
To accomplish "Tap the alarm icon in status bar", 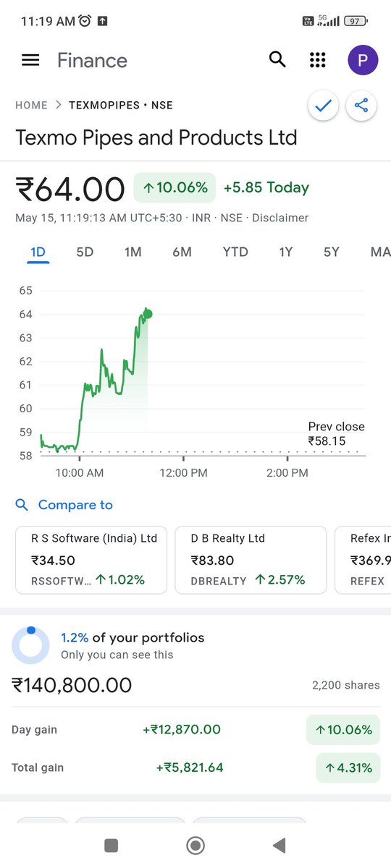I will point(85,21).
